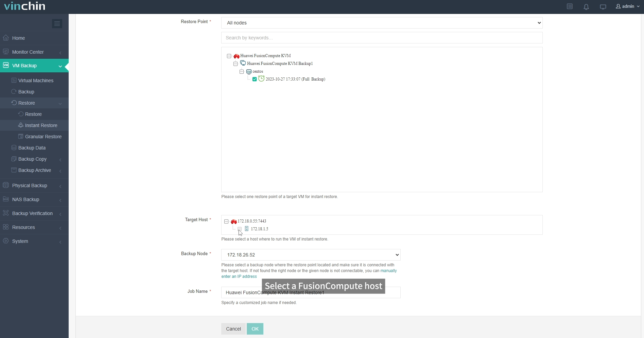The width and height of the screenshot is (644, 338).
Task: Expand Backup Archive submenu
Action: tap(34, 170)
